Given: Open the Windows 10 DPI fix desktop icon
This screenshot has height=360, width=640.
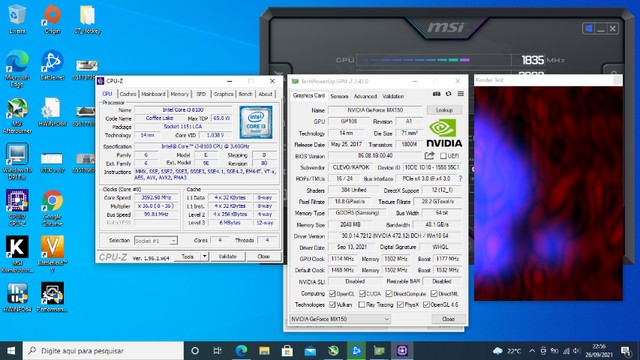Looking at the screenshot, I should coord(17,161).
